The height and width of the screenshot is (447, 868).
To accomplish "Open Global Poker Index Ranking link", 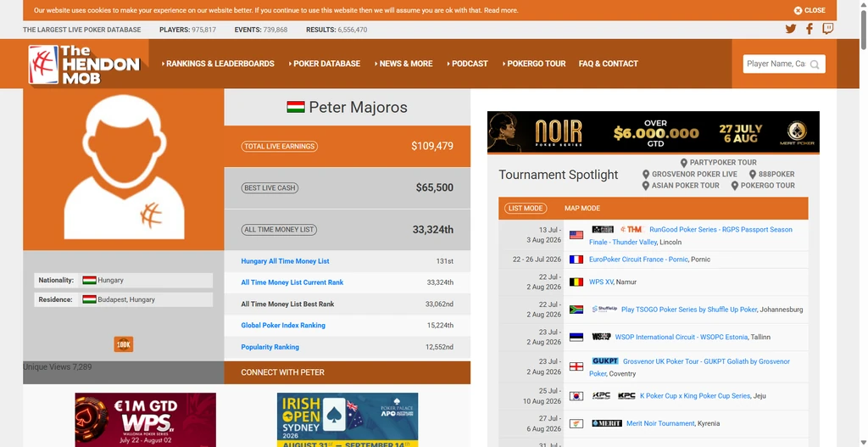I will point(283,326).
